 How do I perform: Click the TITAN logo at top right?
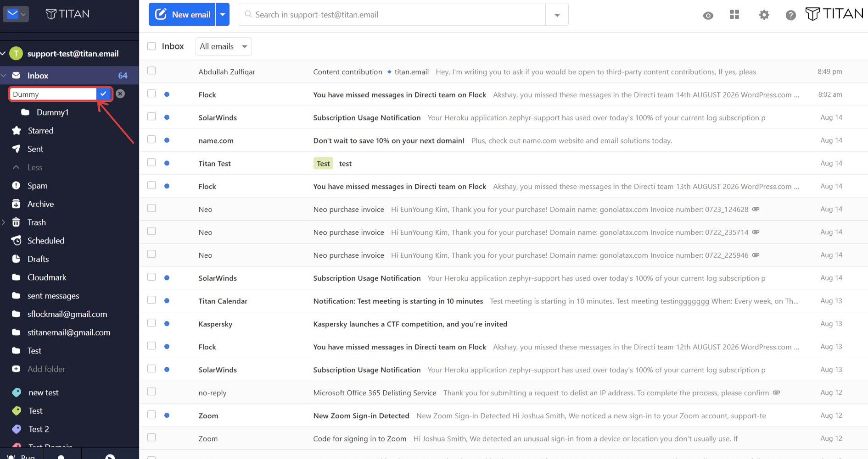(x=834, y=14)
